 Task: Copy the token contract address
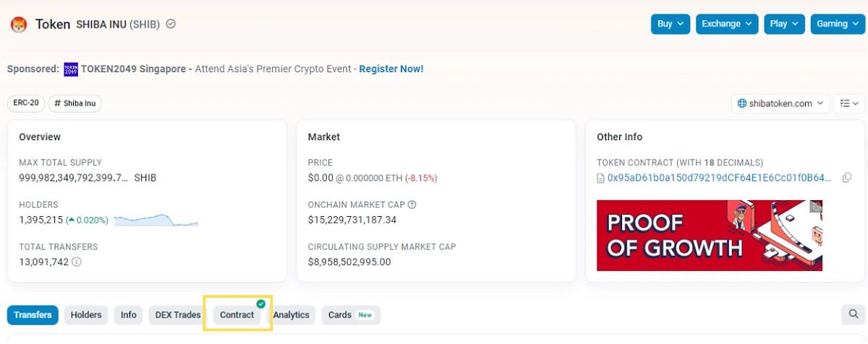[x=847, y=178]
